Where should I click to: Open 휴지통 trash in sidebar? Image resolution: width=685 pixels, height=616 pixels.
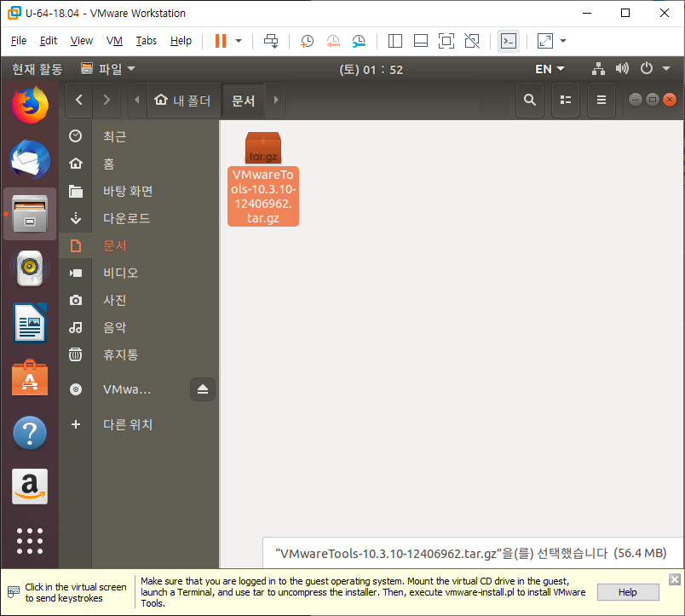coord(139,354)
